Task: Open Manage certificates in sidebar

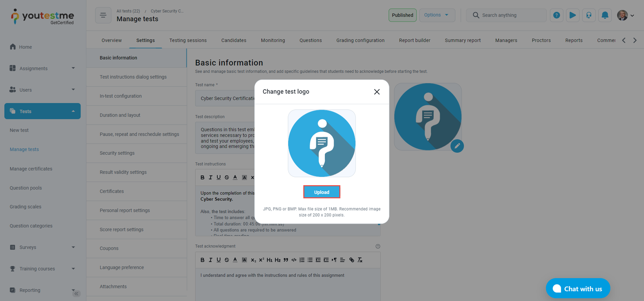Action: 31,169
